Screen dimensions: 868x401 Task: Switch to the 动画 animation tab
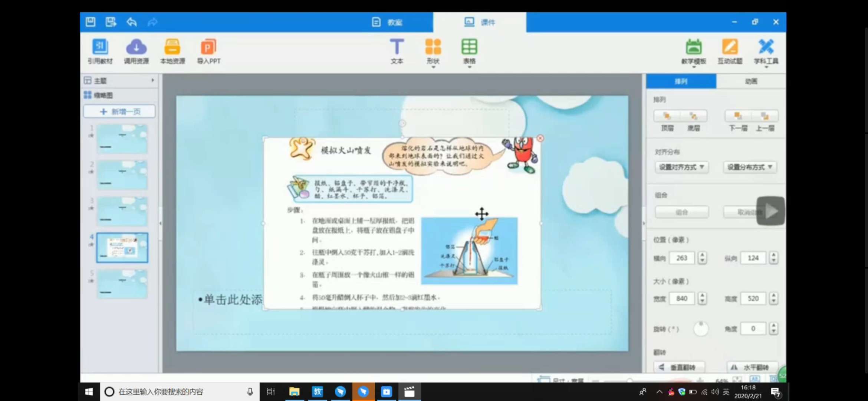[x=751, y=81]
